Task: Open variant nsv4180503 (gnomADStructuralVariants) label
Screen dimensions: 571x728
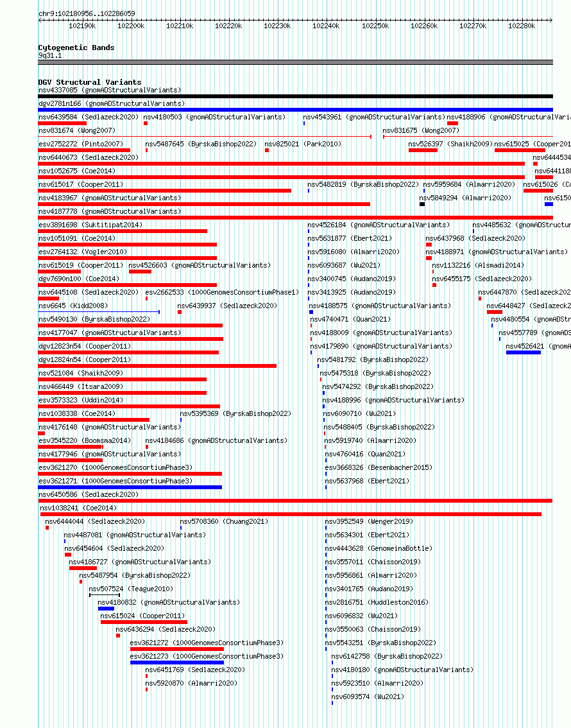Action: [214, 117]
